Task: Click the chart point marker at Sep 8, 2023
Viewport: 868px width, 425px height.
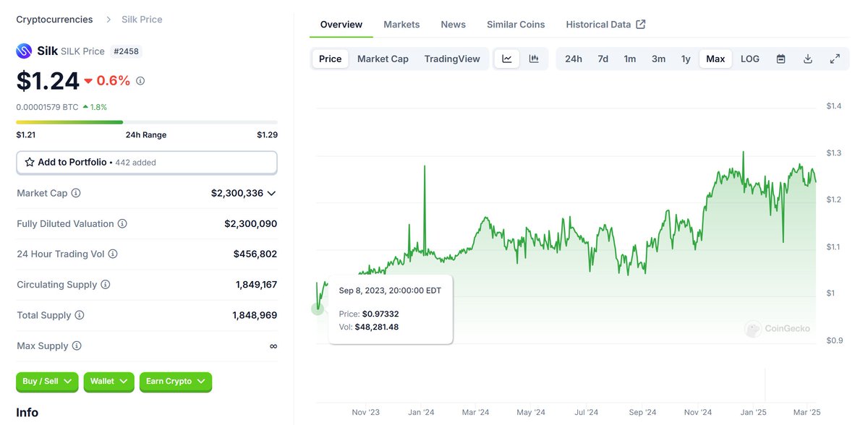Action: [x=318, y=309]
